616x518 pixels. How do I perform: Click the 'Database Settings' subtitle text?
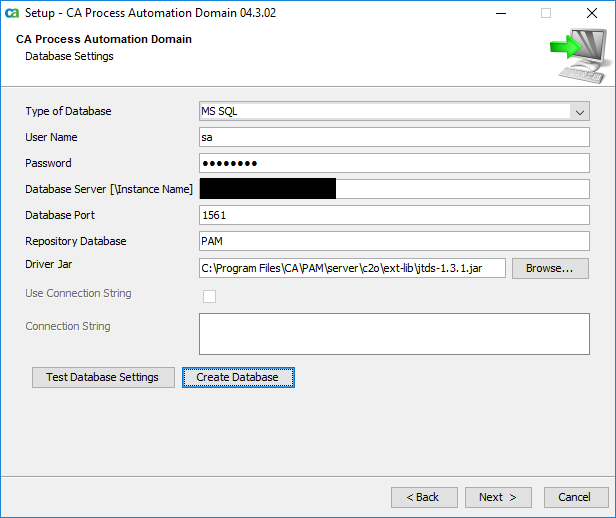click(69, 57)
